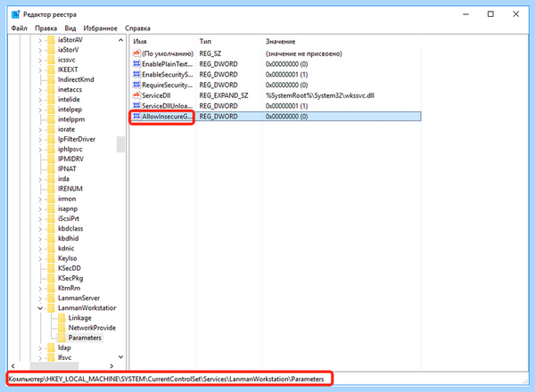Screen dimensions: 535x392
Task: Click the iaStorAV folder icon
Action: click(51, 40)
